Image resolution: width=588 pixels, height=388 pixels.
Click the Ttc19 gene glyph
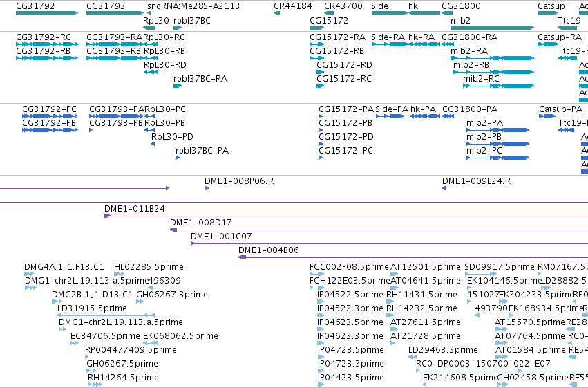coord(567,28)
